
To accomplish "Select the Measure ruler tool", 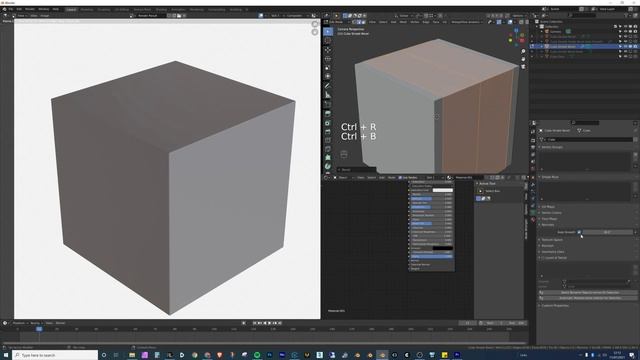I will (x=328, y=95).
